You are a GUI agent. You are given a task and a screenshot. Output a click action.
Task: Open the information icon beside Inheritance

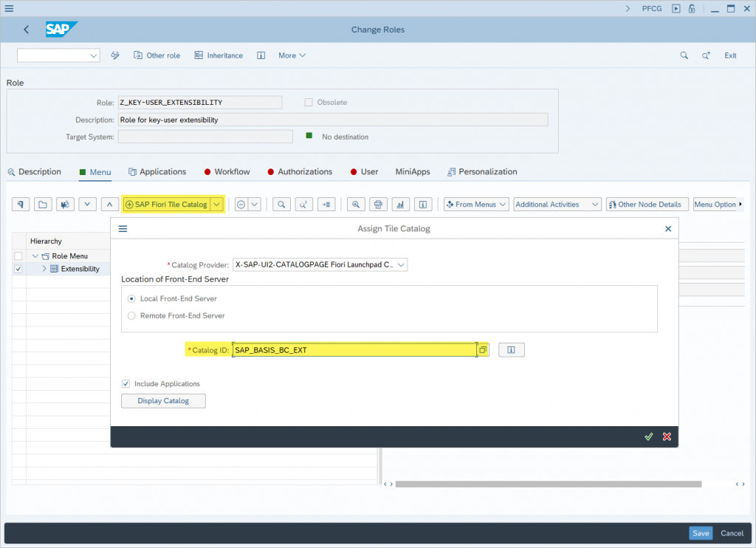pyautogui.click(x=261, y=55)
